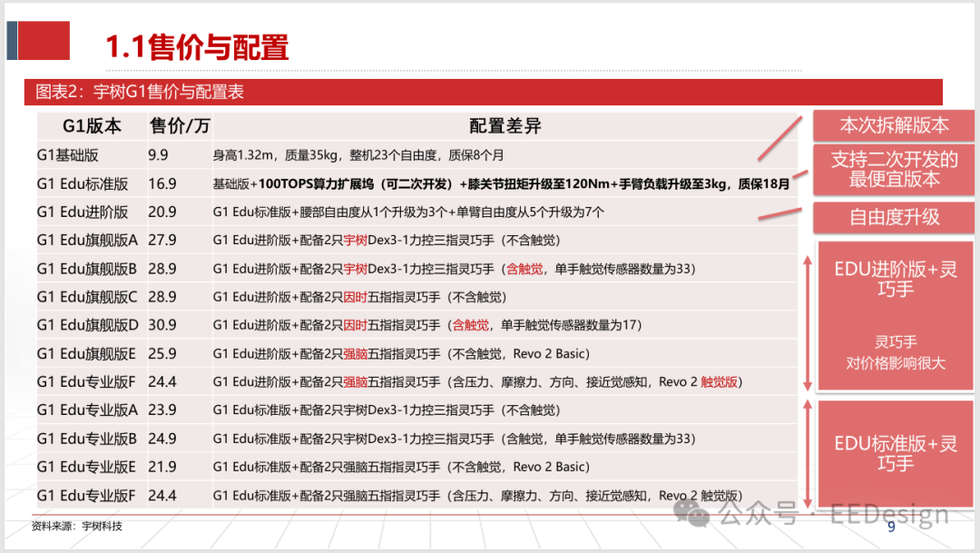Click the 身高1.32m 质量35kg description
This screenshot has height=553, width=980.
click(358, 155)
